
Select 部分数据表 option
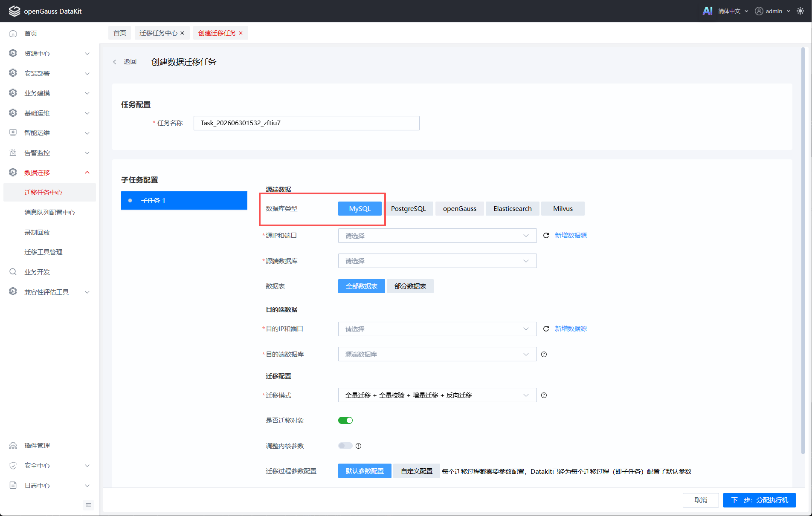[410, 286]
